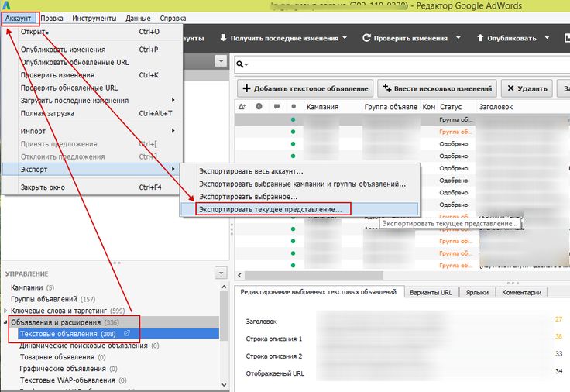Select Экспортировать весь аккаунт option
The width and height of the screenshot is (570, 392).
(300, 171)
